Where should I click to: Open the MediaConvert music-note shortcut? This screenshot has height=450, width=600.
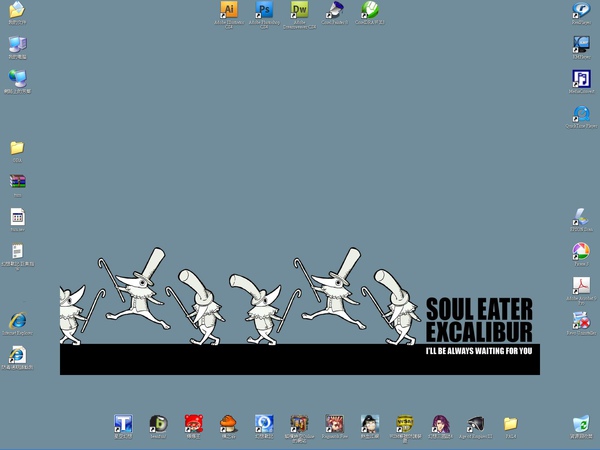pos(581,79)
